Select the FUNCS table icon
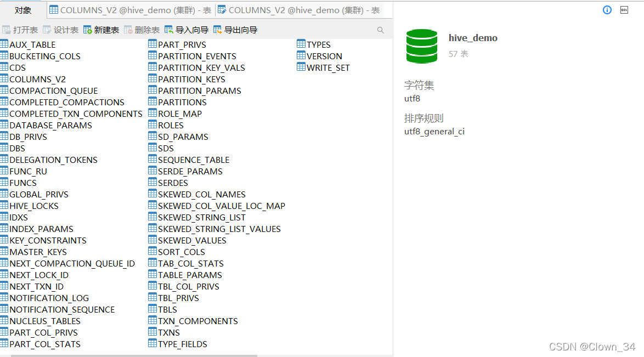This screenshot has width=644, height=357. pyautogui.click(x=4, y=182)
